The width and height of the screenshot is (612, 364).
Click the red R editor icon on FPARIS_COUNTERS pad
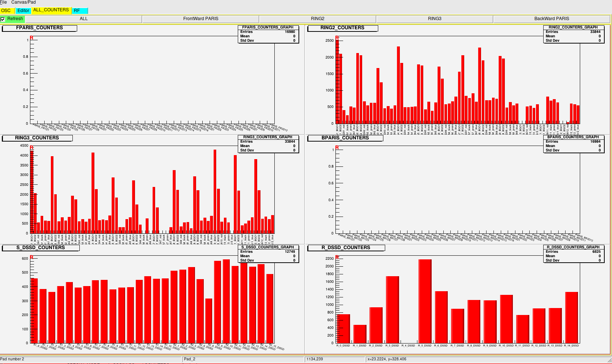31,37
